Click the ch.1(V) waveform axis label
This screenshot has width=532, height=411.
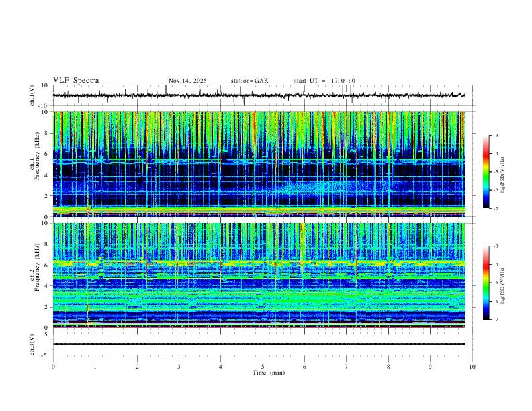click(32, 95)
